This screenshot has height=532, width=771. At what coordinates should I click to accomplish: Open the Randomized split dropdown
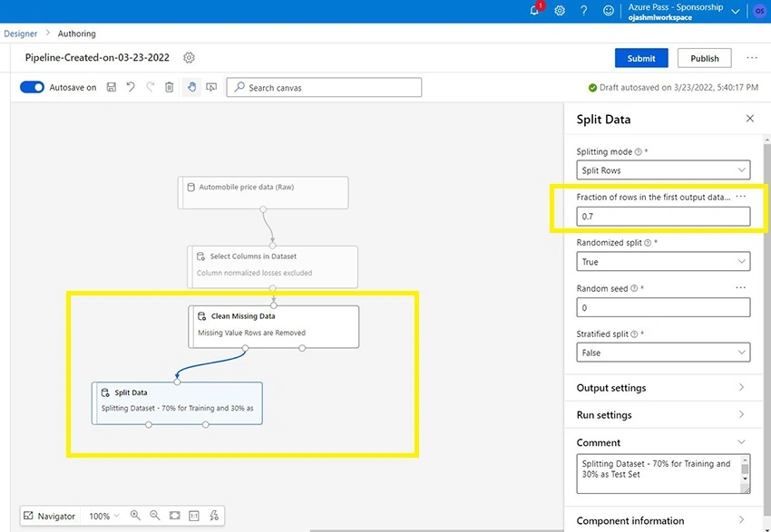(x=663, y=261)
